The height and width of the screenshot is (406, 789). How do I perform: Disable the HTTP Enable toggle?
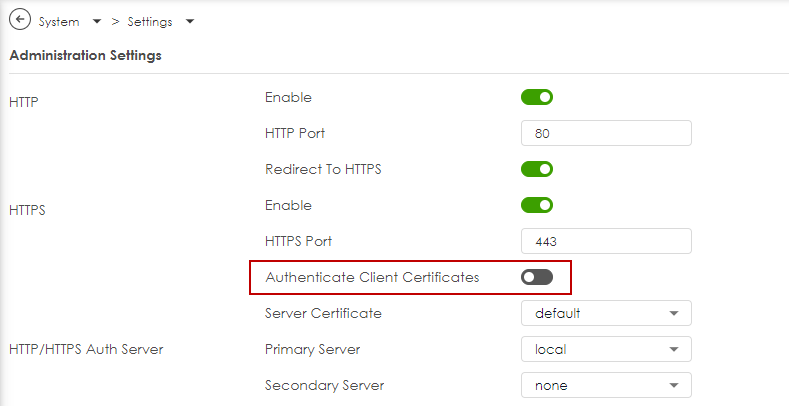[x=537, y=97]
